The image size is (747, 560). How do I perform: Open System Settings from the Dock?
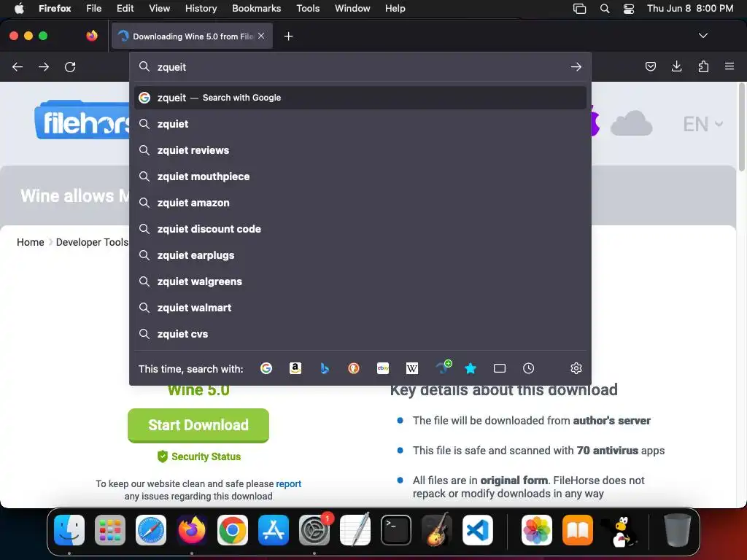click(314, 530)
